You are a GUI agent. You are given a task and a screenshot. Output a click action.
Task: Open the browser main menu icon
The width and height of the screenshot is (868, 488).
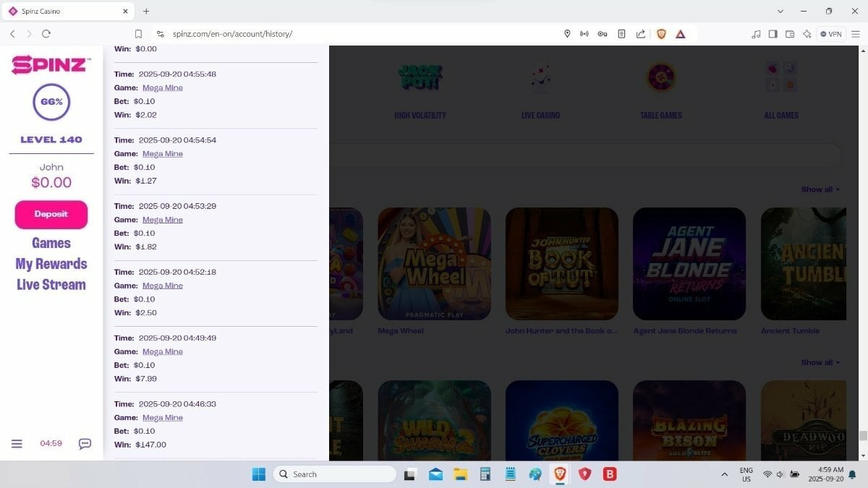tap(856, 34)
